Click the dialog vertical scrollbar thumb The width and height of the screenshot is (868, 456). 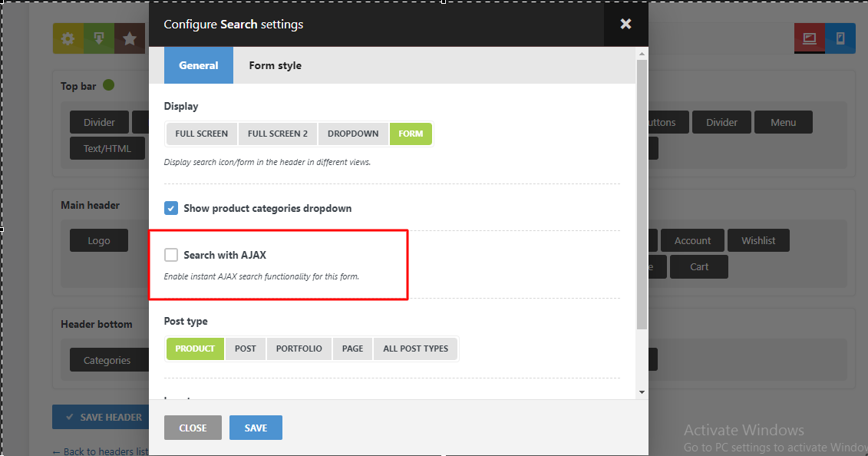point(642,195)
